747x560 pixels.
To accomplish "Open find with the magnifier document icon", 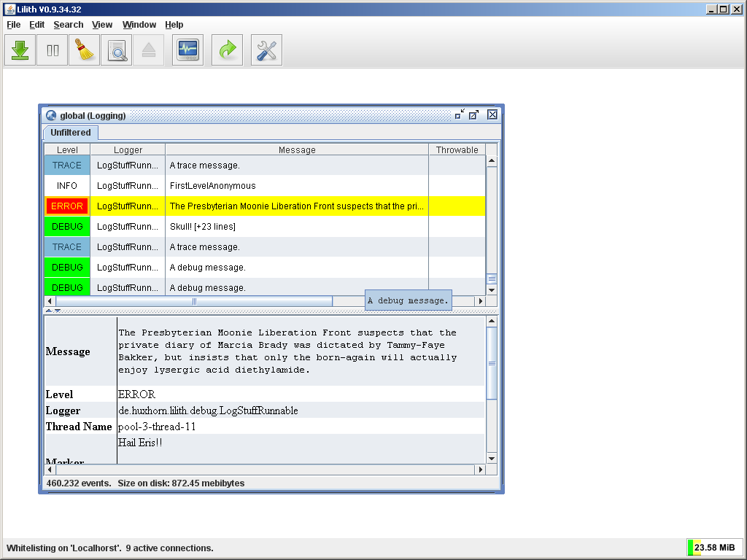I will [117, 50].
